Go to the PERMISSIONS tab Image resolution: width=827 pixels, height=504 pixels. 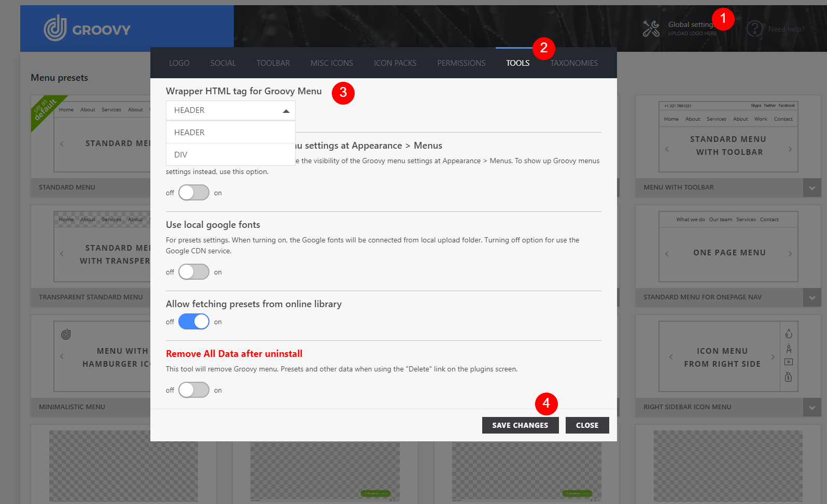coord(461,63)
